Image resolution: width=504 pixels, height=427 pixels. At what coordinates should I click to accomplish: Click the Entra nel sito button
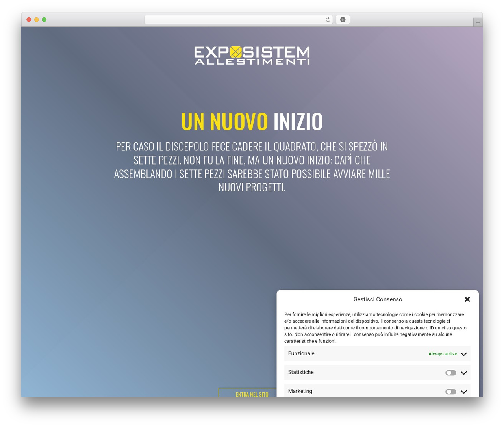click(252, 392)
